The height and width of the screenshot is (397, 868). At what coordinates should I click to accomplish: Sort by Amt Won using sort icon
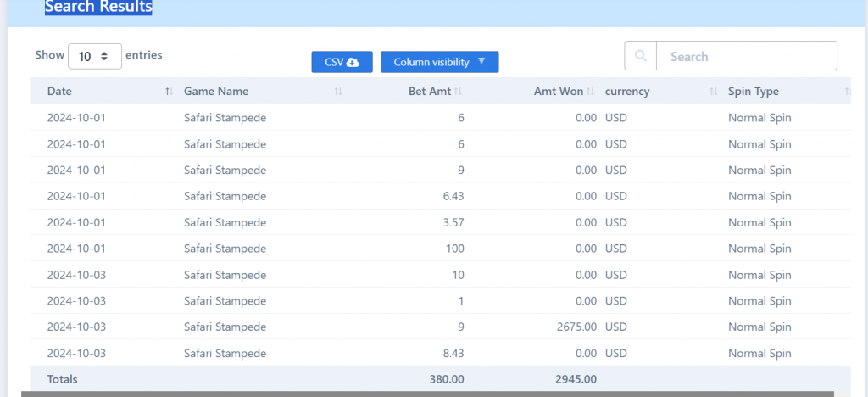pos(591,92)
